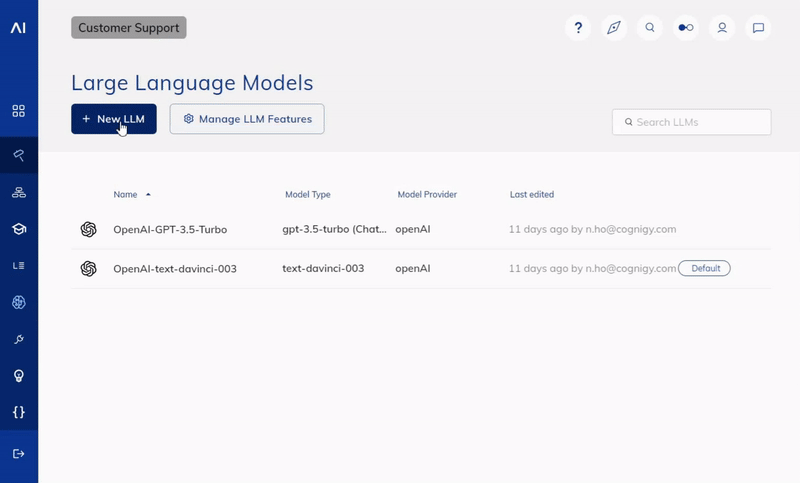The height and width of the screenshot is (483, 800).
Task: Toggle the dark mode switch icon
Action: 686,28
